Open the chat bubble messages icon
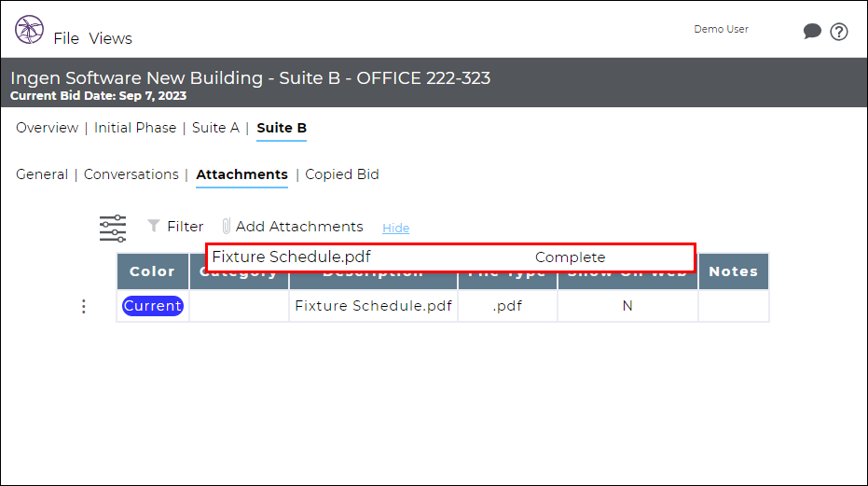 click(812, 31)
